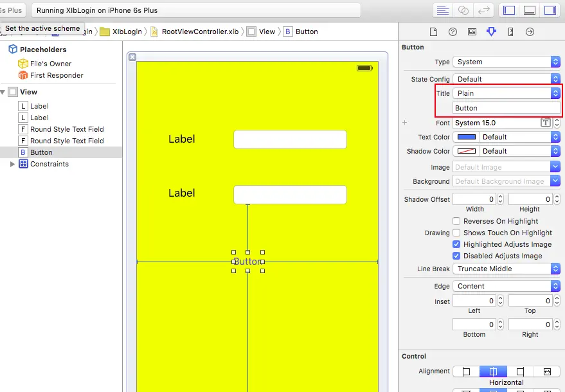Switch to the Assistant editor

[463, 10]
